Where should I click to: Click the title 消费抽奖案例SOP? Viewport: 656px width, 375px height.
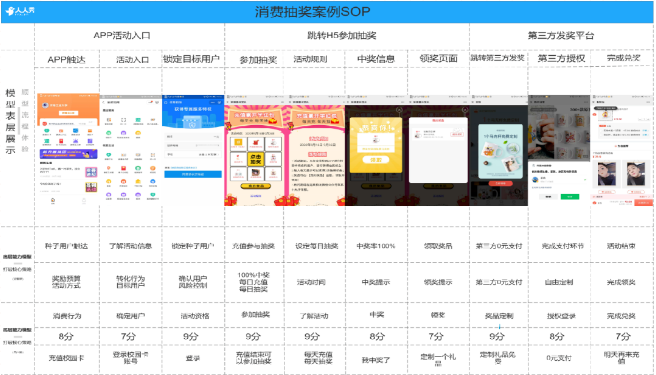point(313,11)
